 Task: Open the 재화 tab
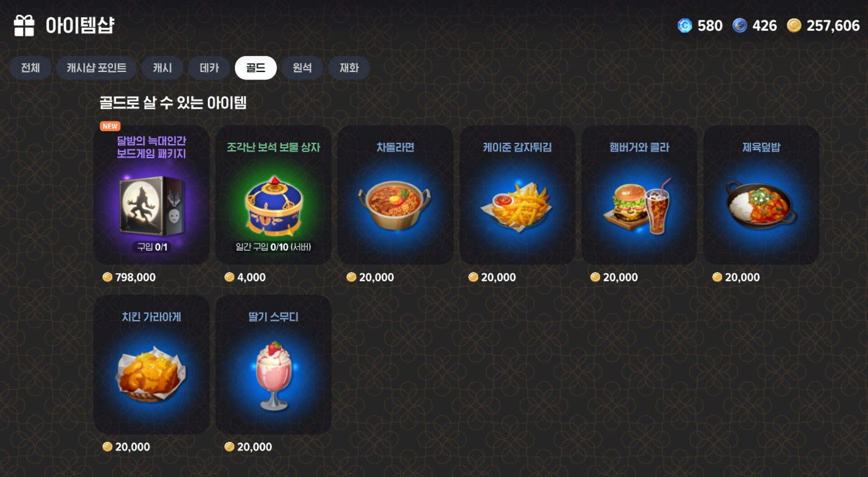tap(349, 68)
